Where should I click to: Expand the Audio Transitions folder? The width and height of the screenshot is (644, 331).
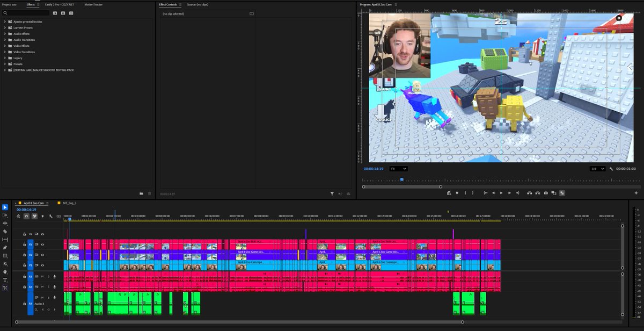pyautogui.click(x=5, y=40)
